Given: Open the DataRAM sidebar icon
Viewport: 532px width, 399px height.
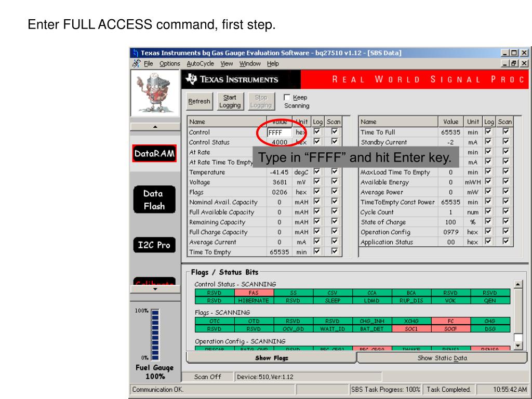Looking at the screenshot, I should pyautogui.click(x=154, y=153).
